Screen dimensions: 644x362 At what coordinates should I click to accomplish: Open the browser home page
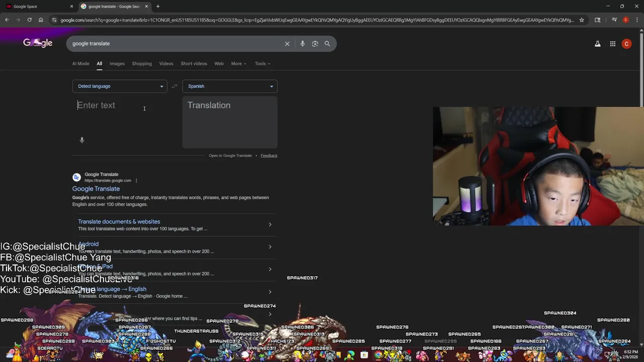41,20
